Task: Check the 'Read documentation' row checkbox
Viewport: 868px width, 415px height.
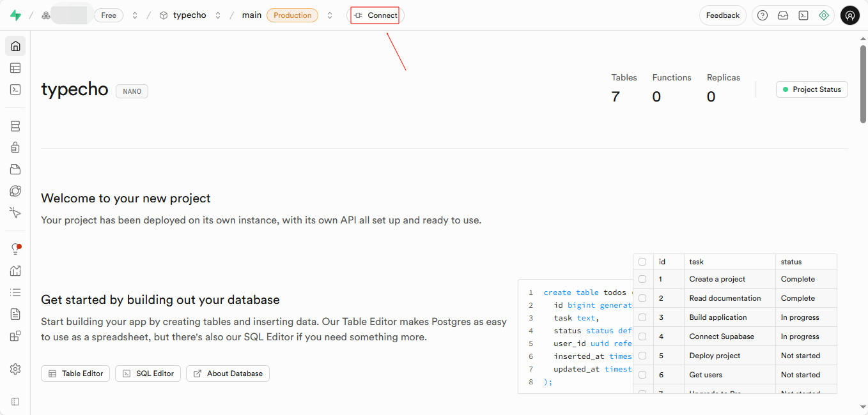Action: click(642, 298)
